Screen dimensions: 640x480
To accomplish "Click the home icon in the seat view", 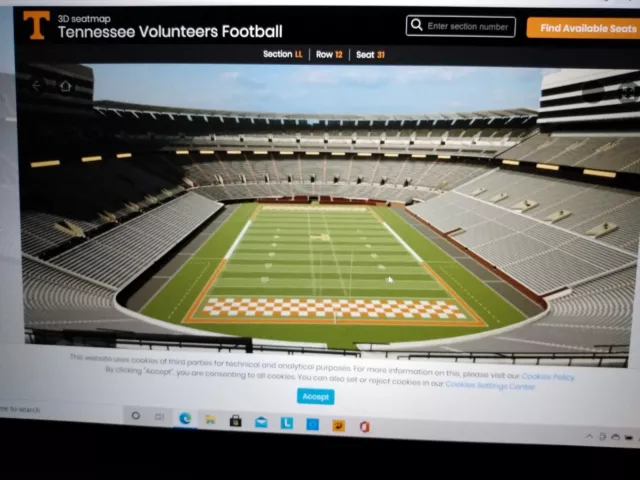I will click(x=65, y=86).
